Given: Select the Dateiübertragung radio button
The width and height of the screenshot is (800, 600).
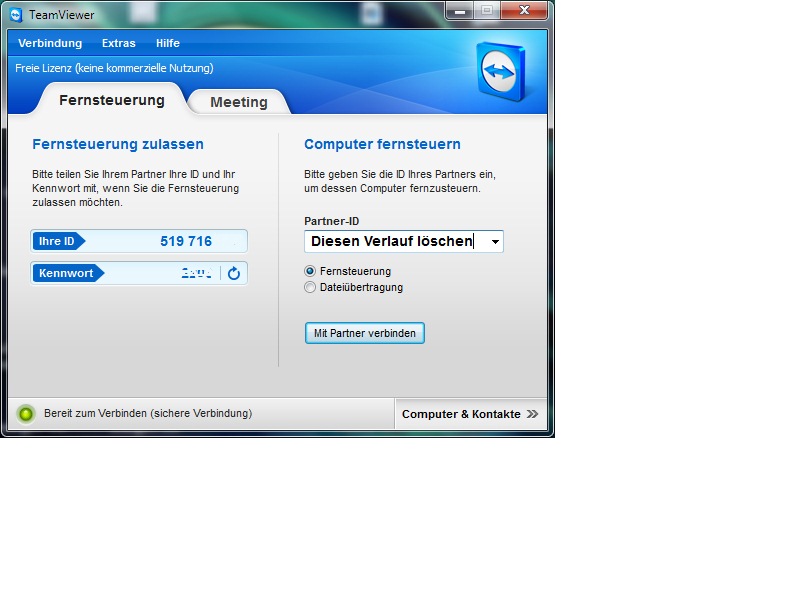Looking at the screenshot, I should 310,287.
